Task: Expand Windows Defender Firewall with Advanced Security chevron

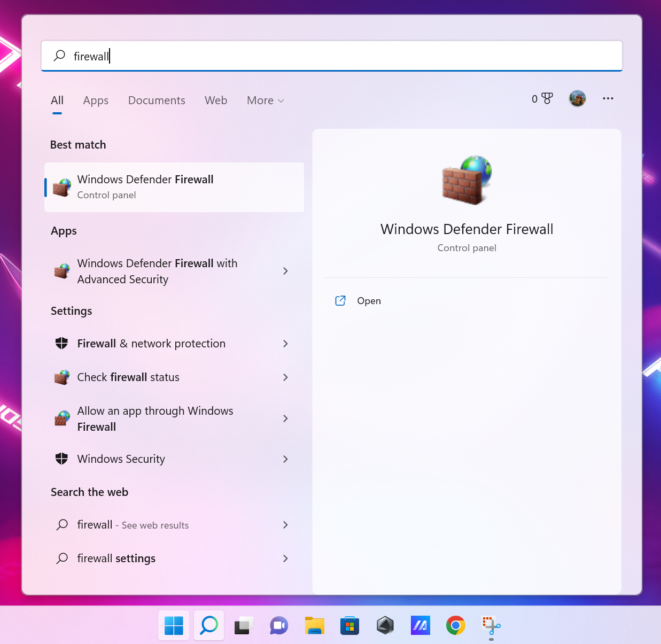Action: pyautogui.click(x=285, y=271)
